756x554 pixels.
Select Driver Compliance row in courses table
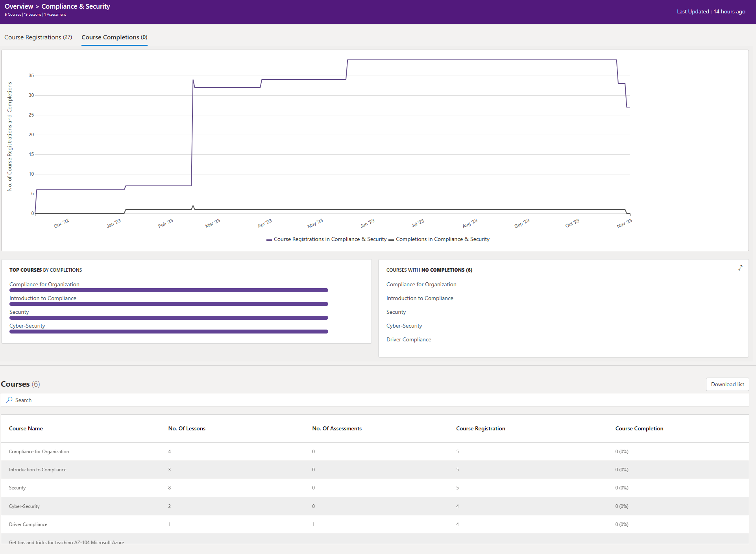coord(375,524)
